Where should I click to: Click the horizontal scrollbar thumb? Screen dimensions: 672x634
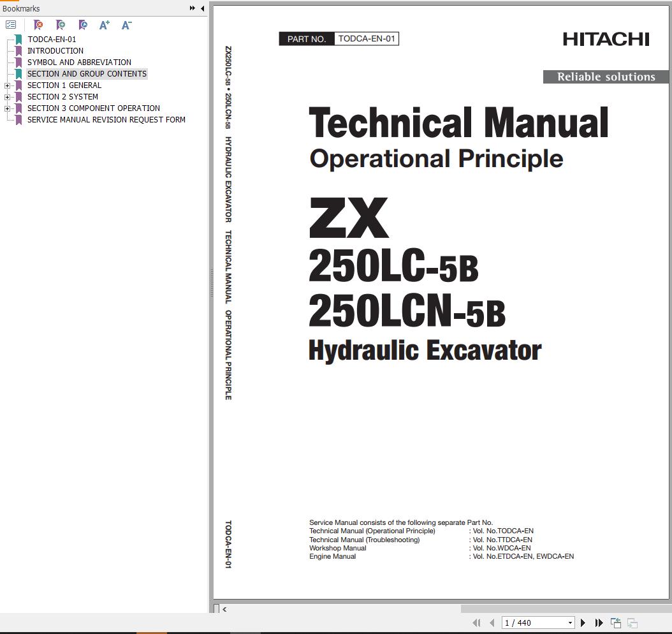(x=566, y=608)
